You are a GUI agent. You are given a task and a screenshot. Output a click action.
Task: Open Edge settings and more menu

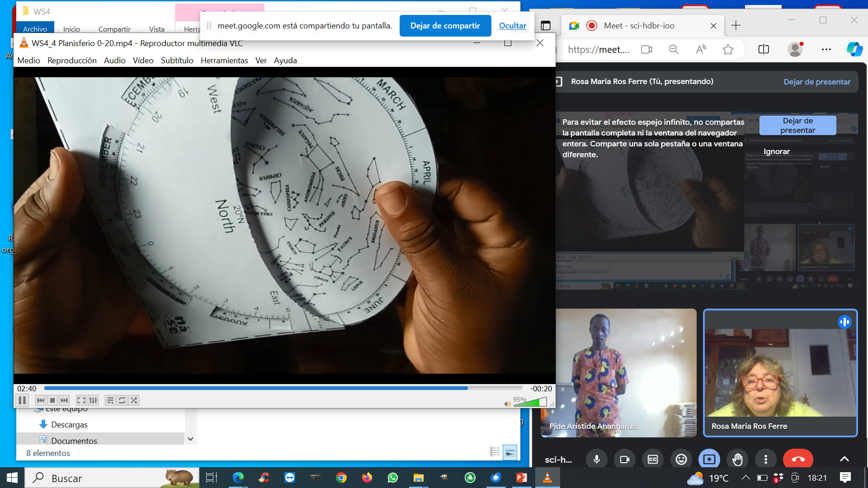click(826, 50)
